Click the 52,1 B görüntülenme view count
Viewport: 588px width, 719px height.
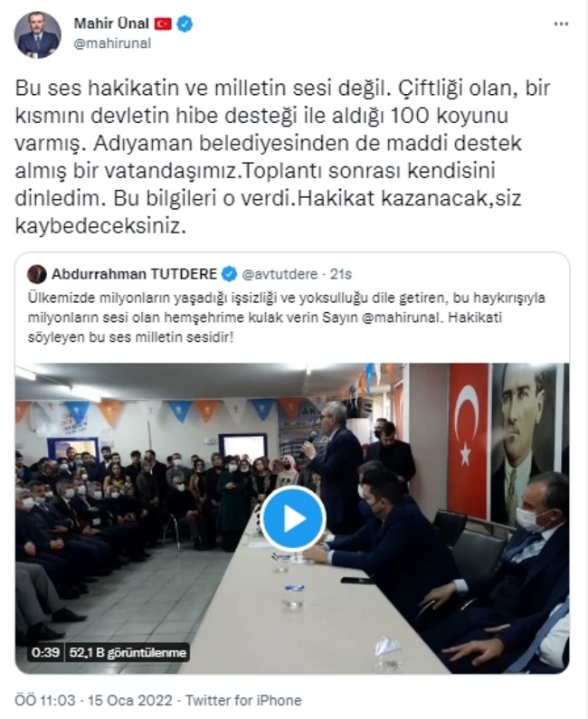point(128,652)
